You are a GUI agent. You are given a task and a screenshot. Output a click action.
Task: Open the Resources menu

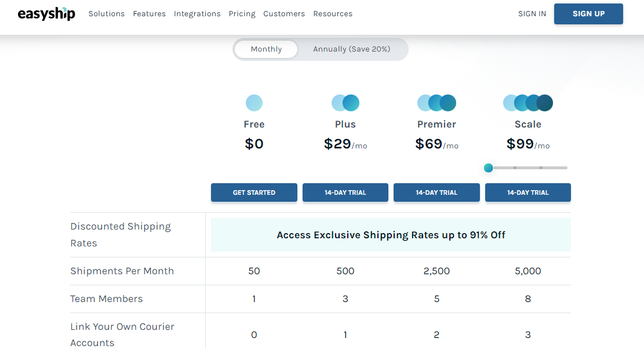pos(333,13)
